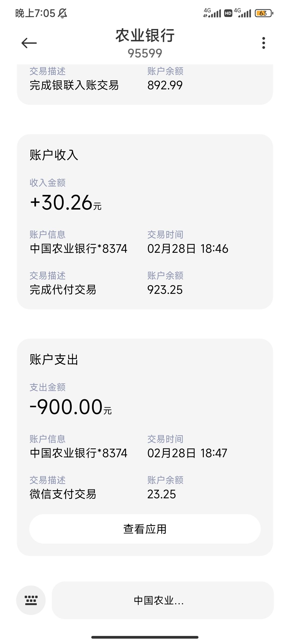This screenshot has width=290, height=644.
Task: Tap the -900.00 expense amount
Action: pos(70,407)
